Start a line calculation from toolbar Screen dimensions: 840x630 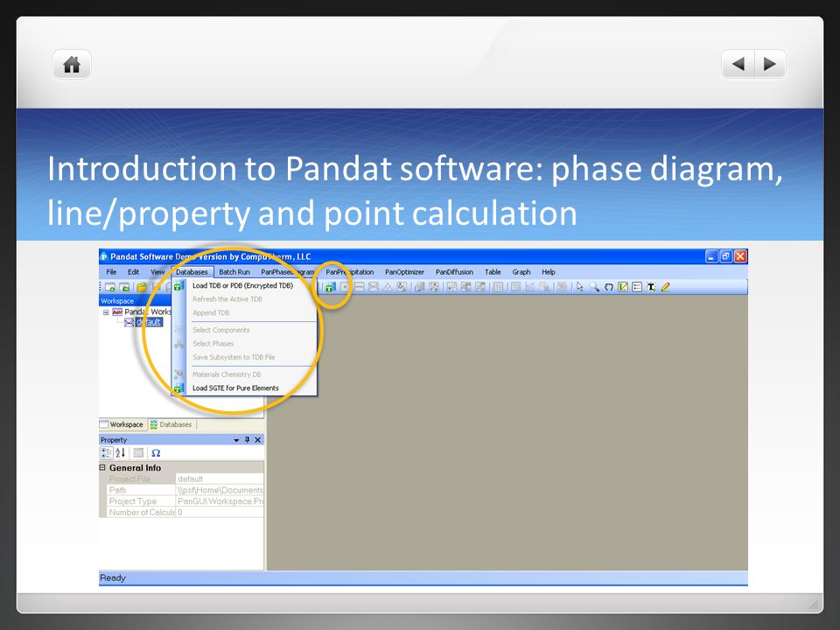pyautogui.click(x=360, y=287)
